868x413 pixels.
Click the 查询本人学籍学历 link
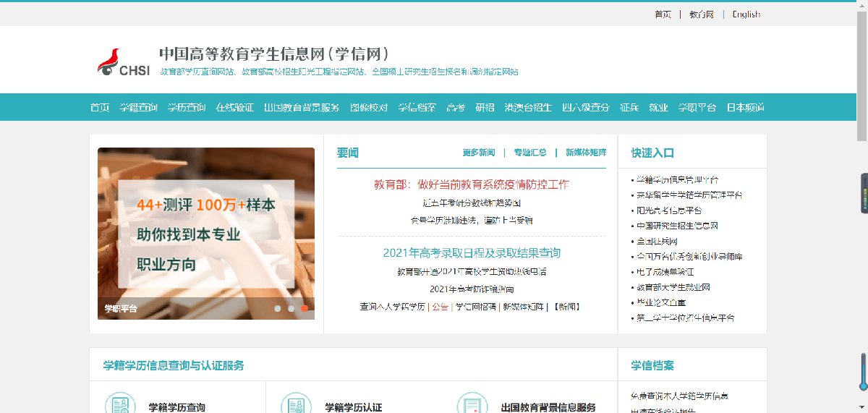click(x=393, y=307)
